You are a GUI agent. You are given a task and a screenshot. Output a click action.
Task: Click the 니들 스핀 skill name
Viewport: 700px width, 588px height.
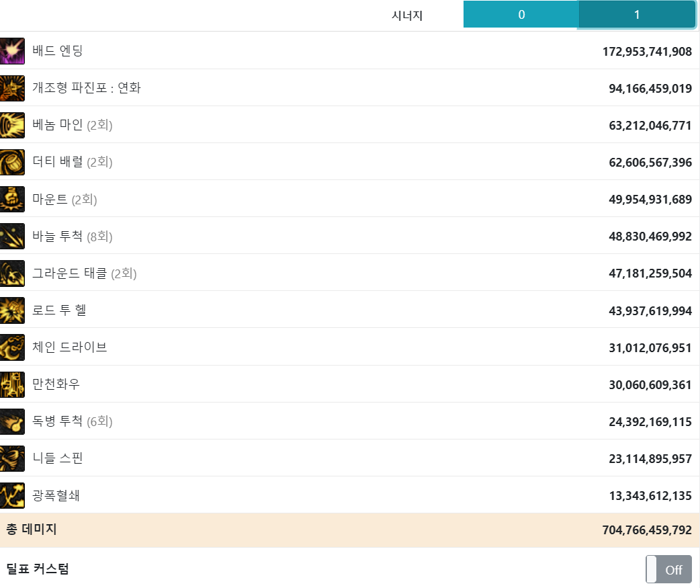58,458
